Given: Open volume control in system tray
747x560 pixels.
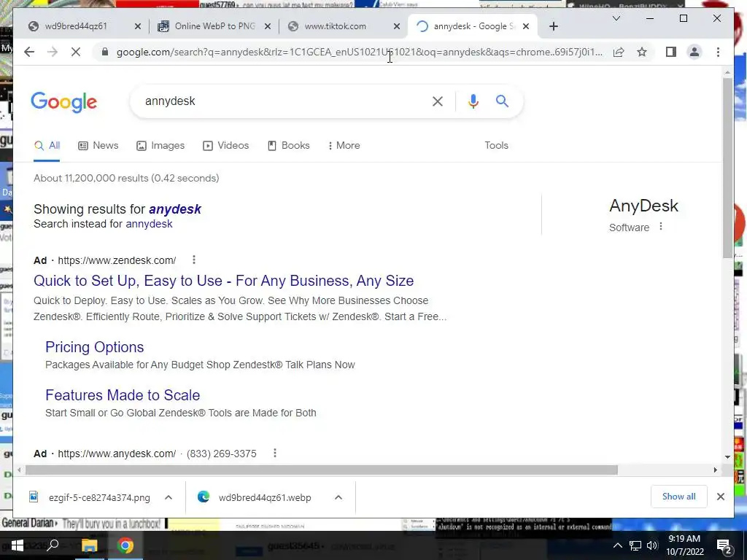Looking at the screenshot, I should [x=652, y=545].
